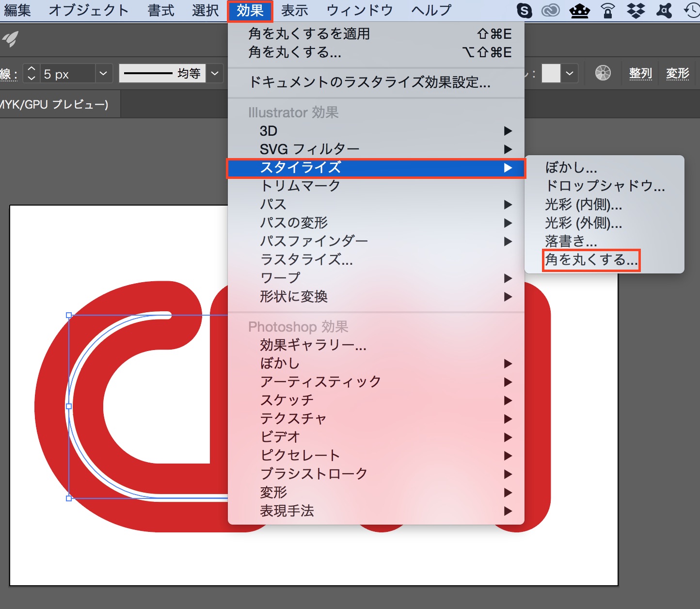Click the bottom-left selection handle of path
The image size is (700, 609).
coord(69,498)
